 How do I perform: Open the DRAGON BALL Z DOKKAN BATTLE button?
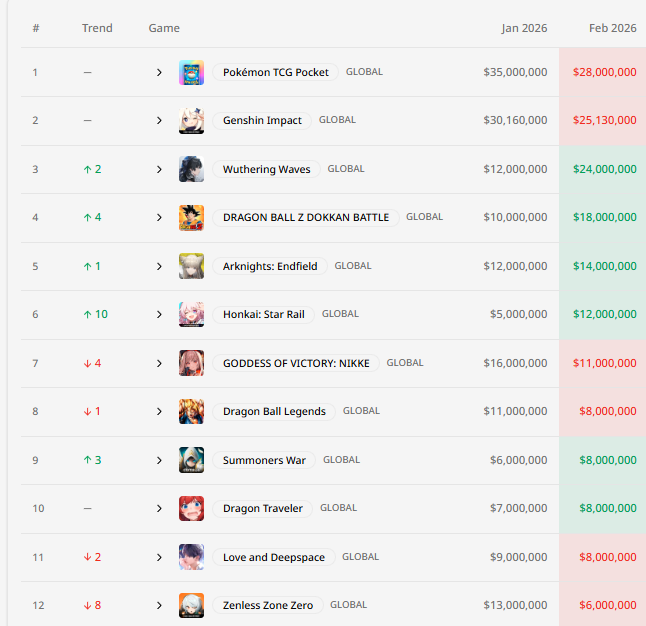pyautogui.click(x=306, y=217)
